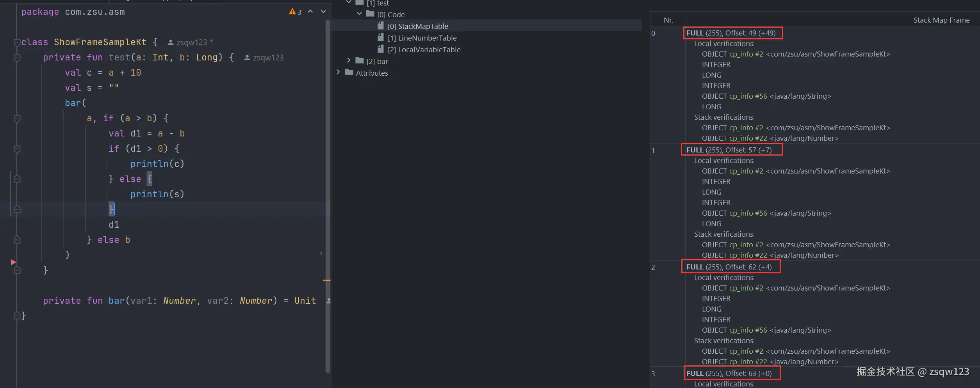Follow cp_info #22 Number link in frame 1
Viewport: 980px width, 388px height.
(x=748, y=255)
